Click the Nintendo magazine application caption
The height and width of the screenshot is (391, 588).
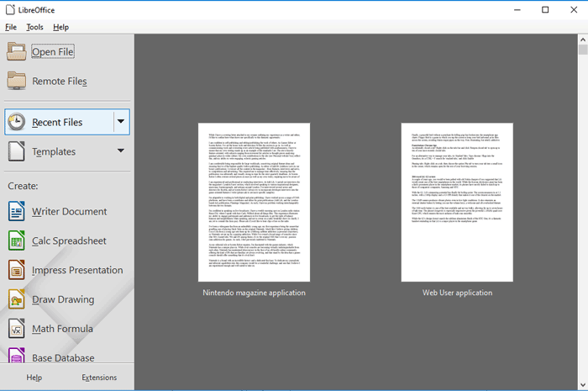(254, 293)
